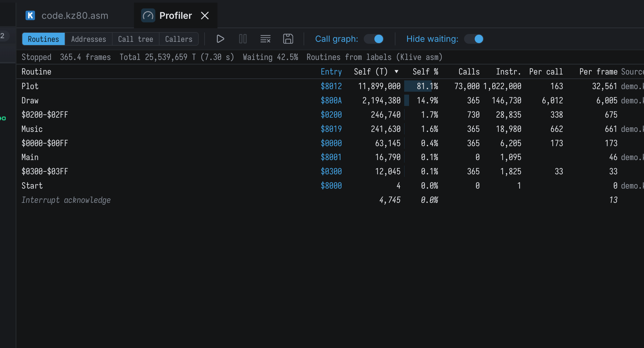Click Self (T) value 4,745
This screenshot has width=644, height=348.
[x=390, y=200]
